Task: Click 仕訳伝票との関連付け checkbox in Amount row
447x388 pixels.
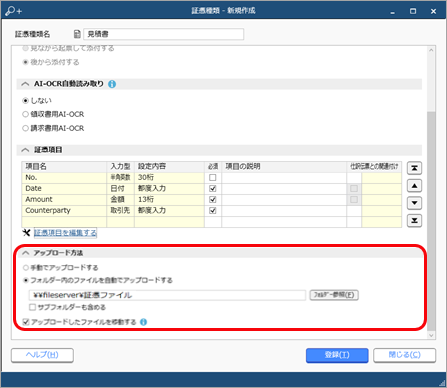Action: [354, 199]
